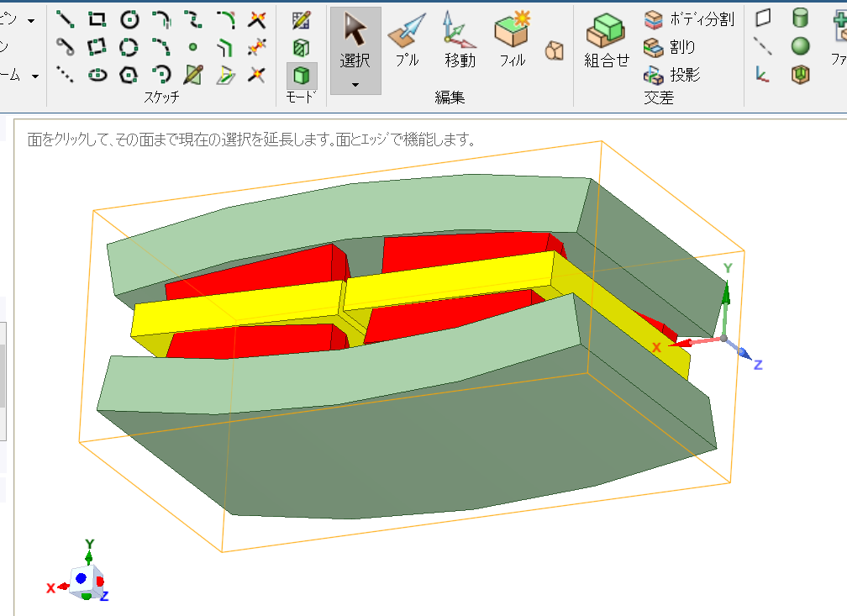Activate the 選択 (Select) tool

coord(355,42)
